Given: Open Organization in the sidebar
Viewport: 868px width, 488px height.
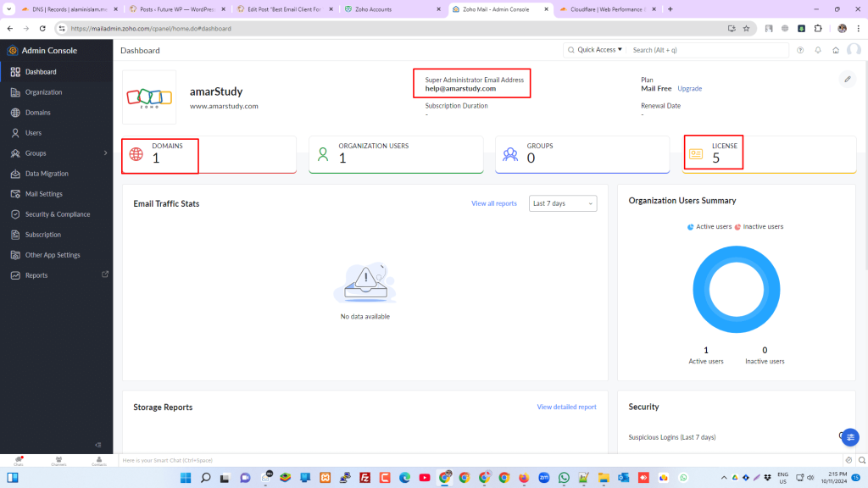Looking at the screenshot, I should click(57, 92).
